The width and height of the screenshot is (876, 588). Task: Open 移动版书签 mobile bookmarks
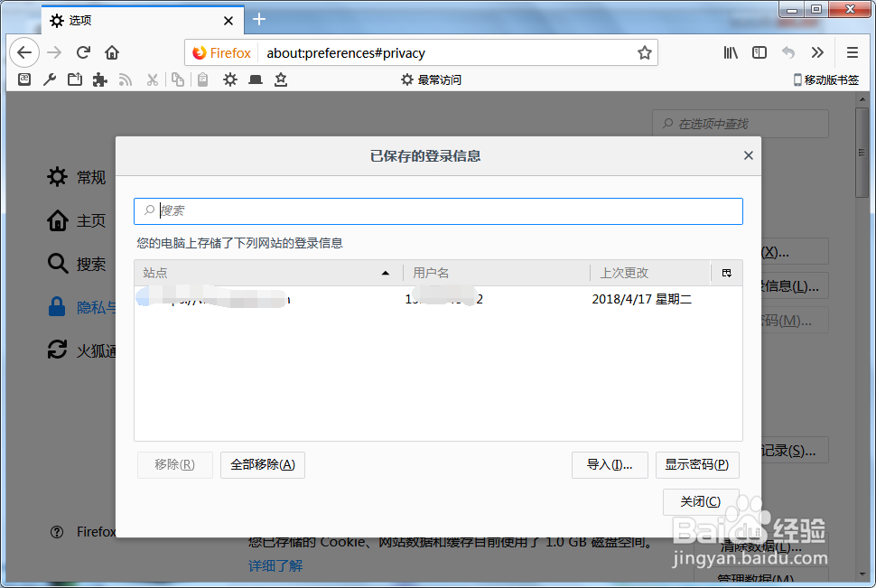tap(825, 79)
